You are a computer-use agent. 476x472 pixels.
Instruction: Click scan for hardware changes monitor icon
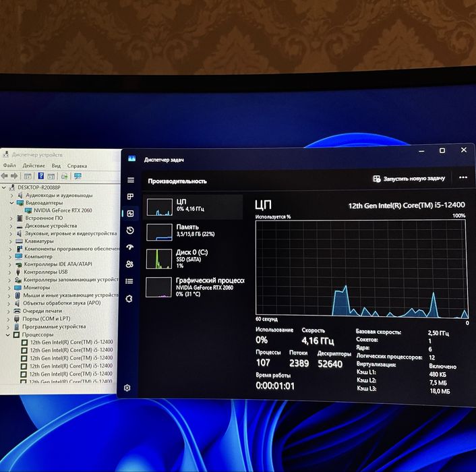click(x=78, y=176)
